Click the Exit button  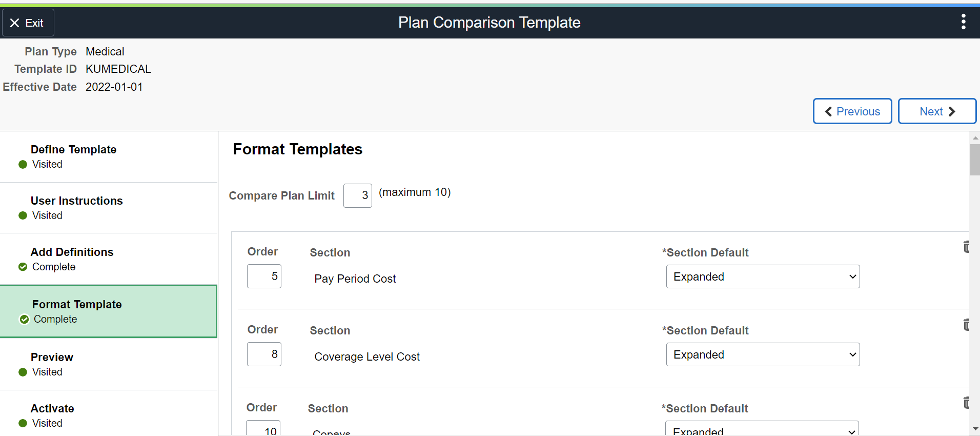pyautogui.click(x=28, y=23)
